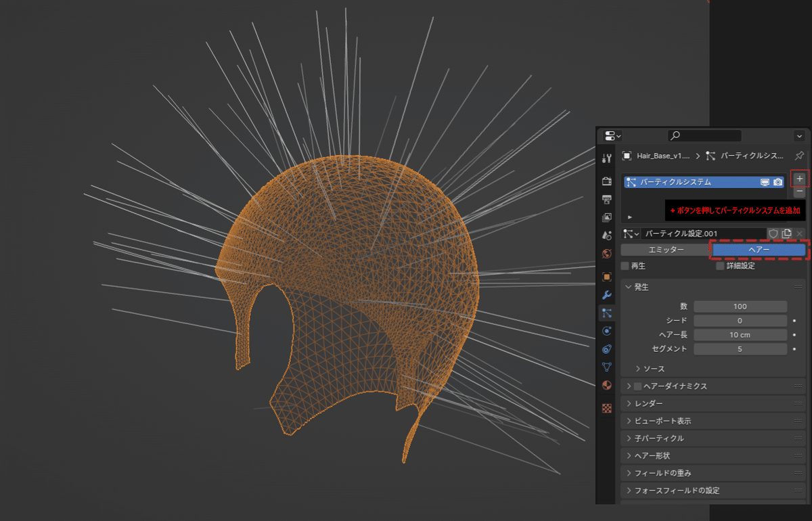
Task: Expand the ビューポート表示 panel
Action: (x=628, y=421)
